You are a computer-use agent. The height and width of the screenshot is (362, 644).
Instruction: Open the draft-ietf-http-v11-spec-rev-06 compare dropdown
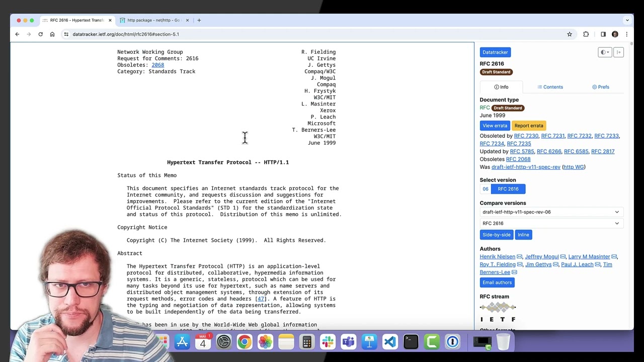(551, 212)
